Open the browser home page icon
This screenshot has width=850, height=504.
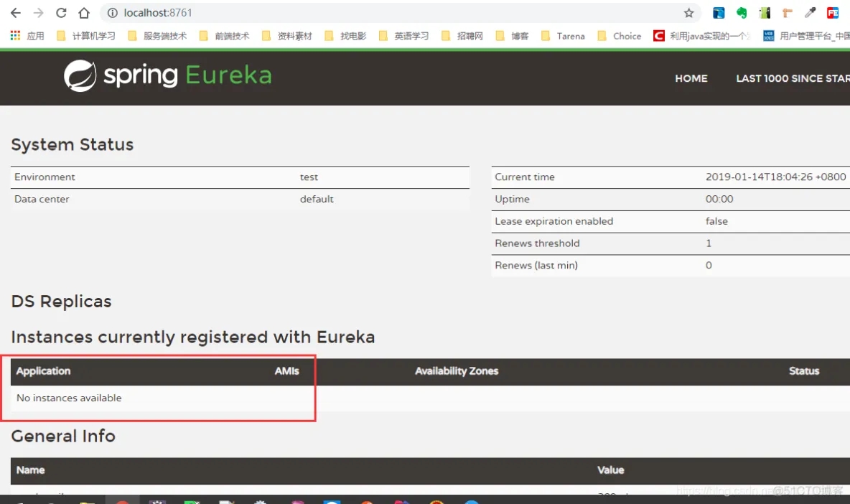(84, 13)
